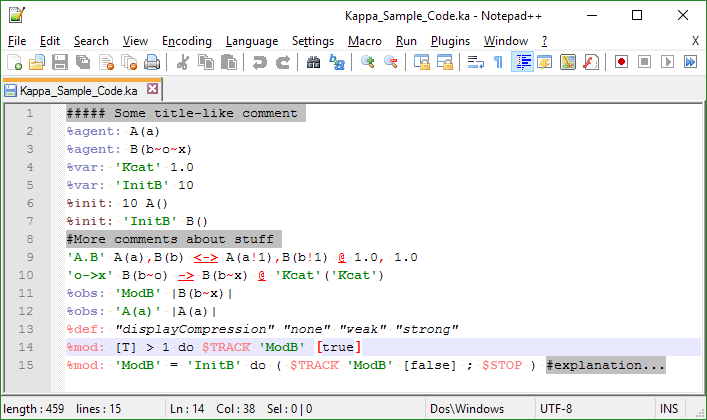Click the length : 459 status field
This screenshot has height=420, width=707.
[34, 409]
